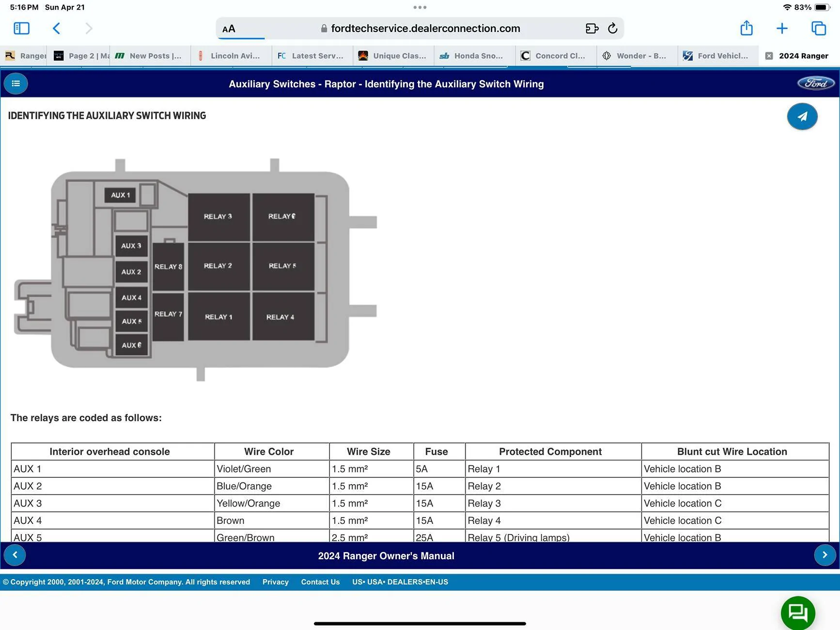Advance with the right chevron arrow
Screen dimensions: 840x630
pyautogui.click(x=825, y=555)
